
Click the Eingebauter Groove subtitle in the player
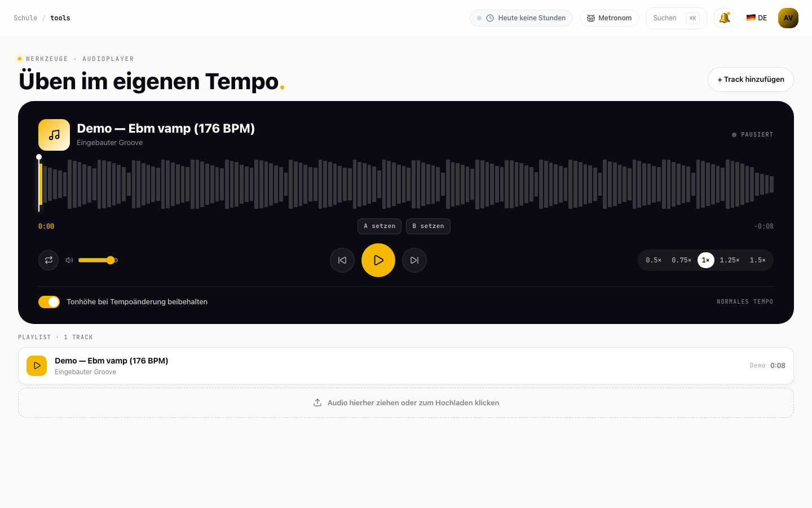pyautogui.click(x=109, y=143)
